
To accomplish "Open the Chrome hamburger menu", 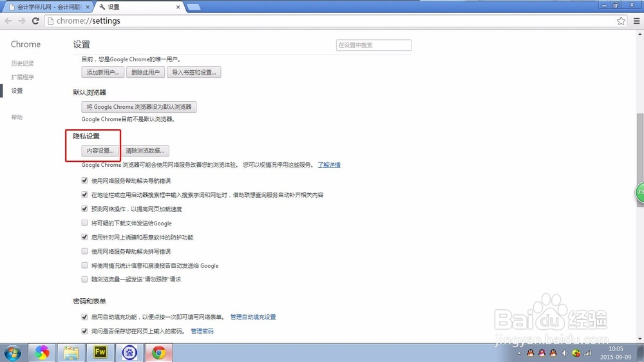I will coord(637,21).
